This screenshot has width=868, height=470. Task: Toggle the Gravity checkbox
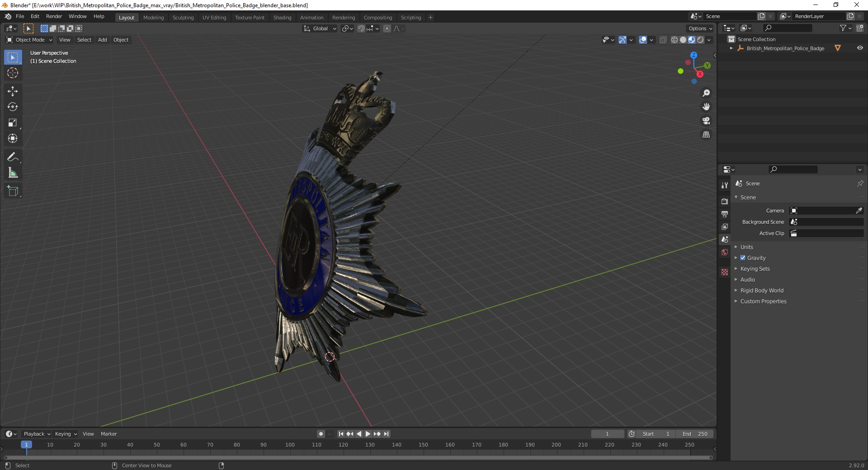743,258
